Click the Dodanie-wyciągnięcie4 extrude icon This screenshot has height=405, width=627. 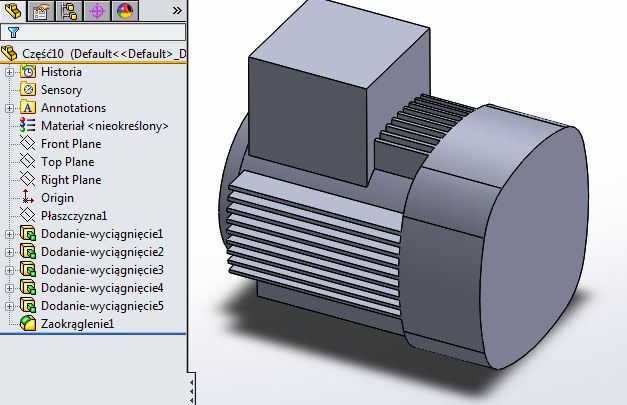click(x=28, y=287)
